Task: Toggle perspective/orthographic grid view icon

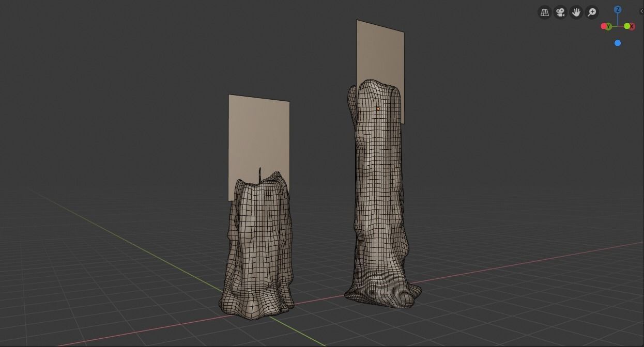Action: pyautogui.click(x=545, y=12)
